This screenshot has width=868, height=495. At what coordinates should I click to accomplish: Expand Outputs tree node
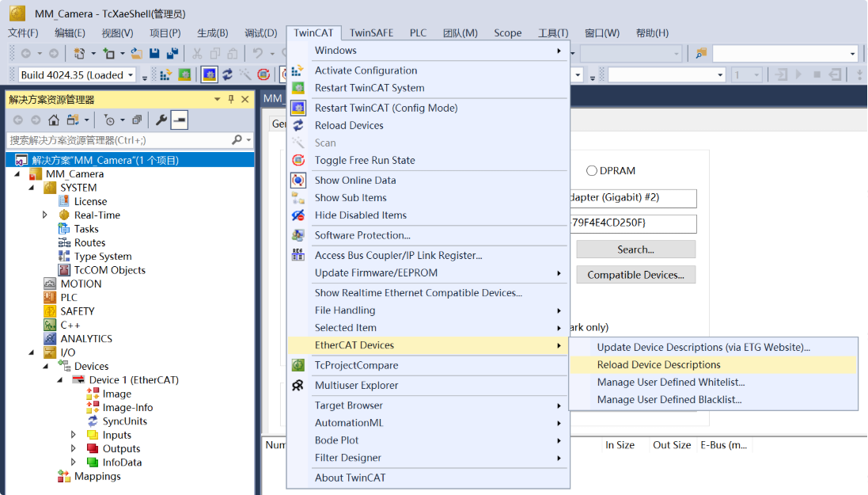tap(74, 448)
